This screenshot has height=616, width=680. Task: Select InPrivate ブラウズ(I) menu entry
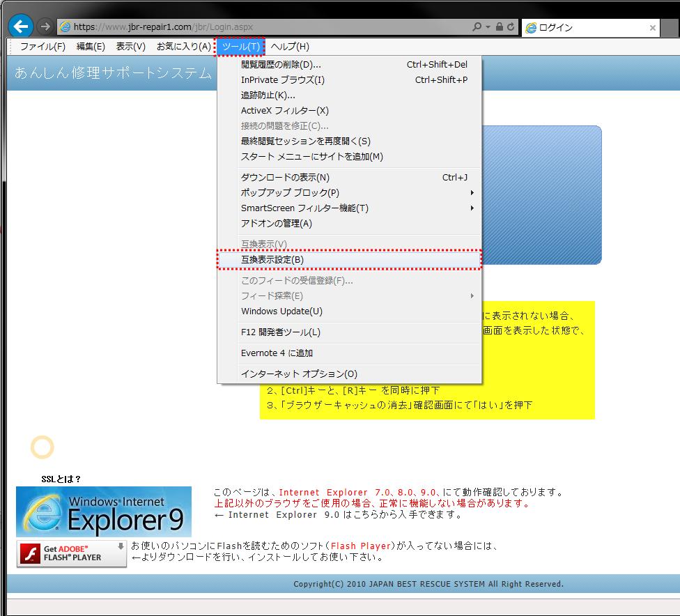[x=350, y=80]
